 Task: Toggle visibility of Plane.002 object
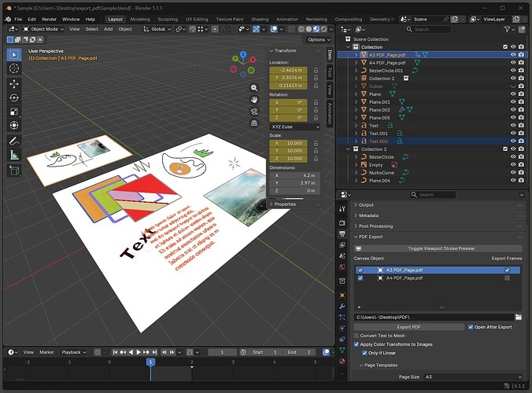pos(513,110)
